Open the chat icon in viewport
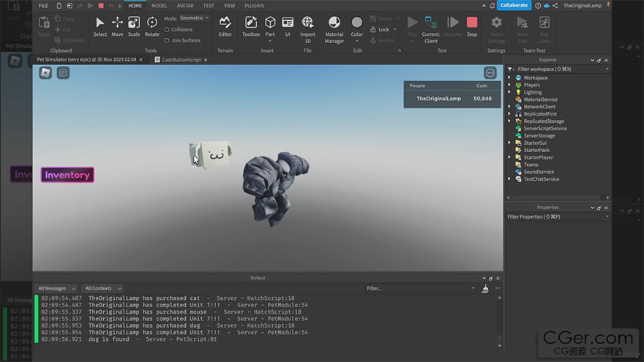644x362 pixels. click(x=63, y=72)
